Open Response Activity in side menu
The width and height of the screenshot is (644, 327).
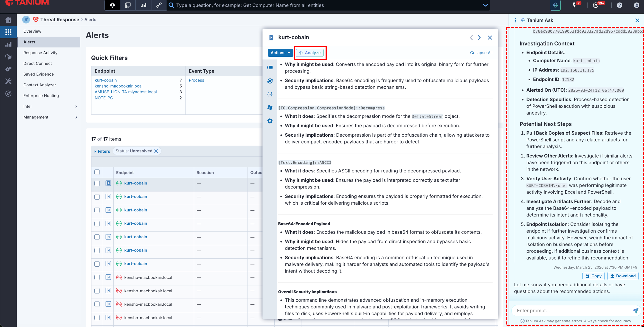point(40,53)
